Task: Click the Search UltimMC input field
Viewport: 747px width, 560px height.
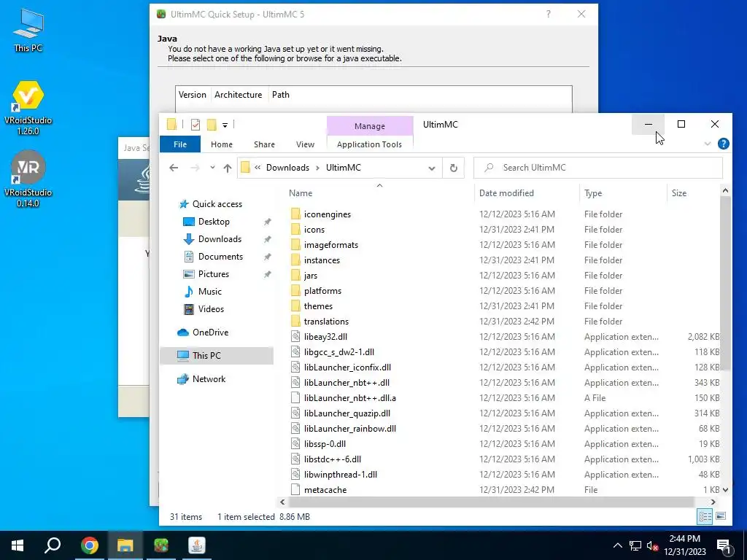Action: point(598,168)
